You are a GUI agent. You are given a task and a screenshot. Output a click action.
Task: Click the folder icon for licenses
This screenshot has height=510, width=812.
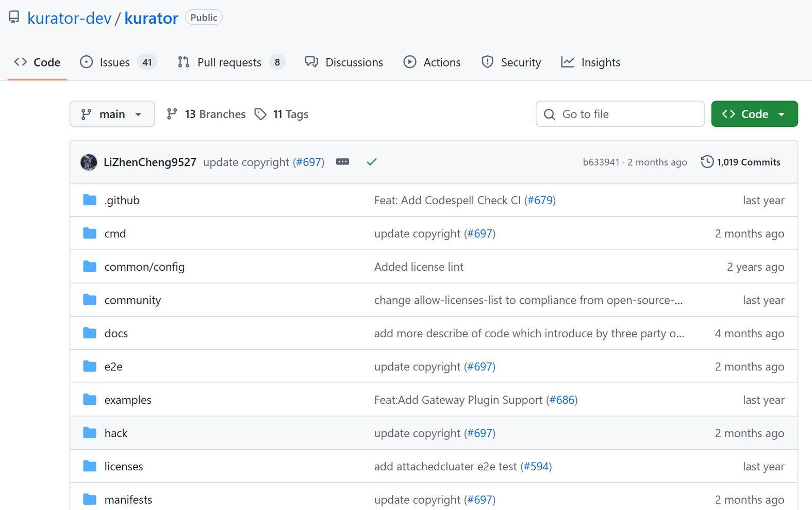[90, 466]
